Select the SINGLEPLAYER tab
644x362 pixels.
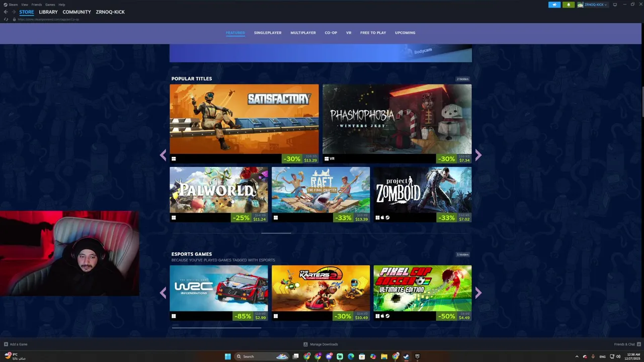coord(268,33)
